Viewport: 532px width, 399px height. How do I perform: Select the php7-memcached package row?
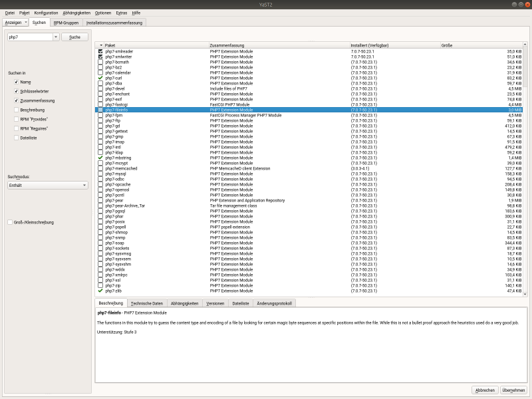[309, 169]
